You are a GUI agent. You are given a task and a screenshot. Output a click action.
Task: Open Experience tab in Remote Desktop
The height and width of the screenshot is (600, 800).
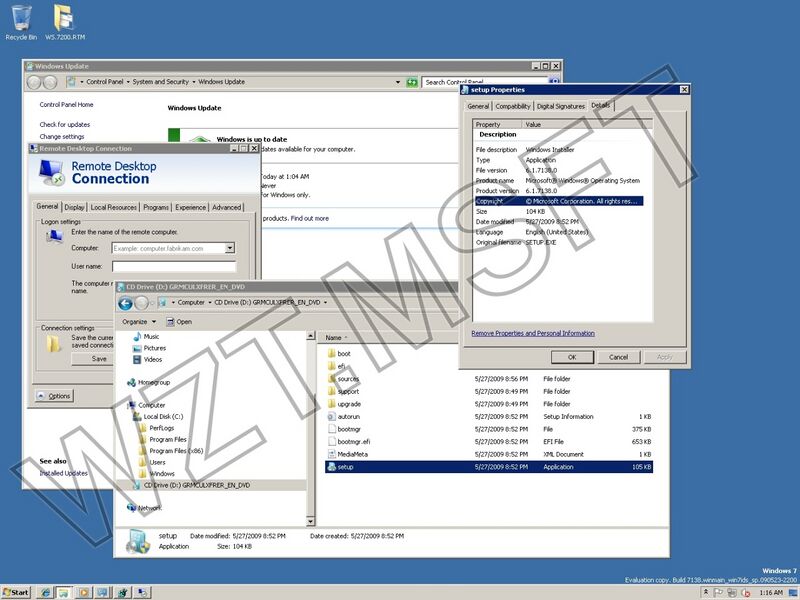coord(190,207)
